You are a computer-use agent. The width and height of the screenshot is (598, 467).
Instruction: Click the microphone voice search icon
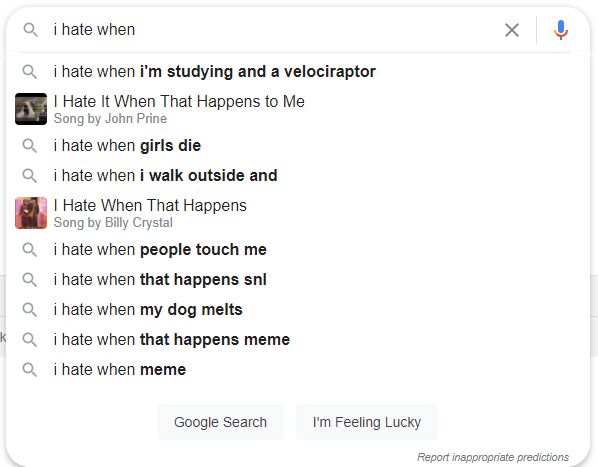pyautogui.click(x=561, y=30)
